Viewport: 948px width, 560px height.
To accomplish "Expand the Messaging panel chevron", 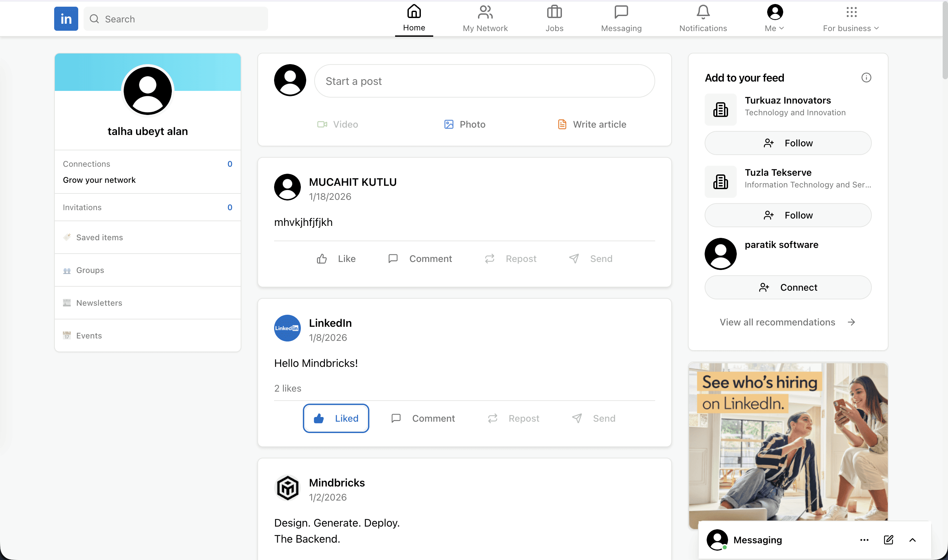I will 912,540.
